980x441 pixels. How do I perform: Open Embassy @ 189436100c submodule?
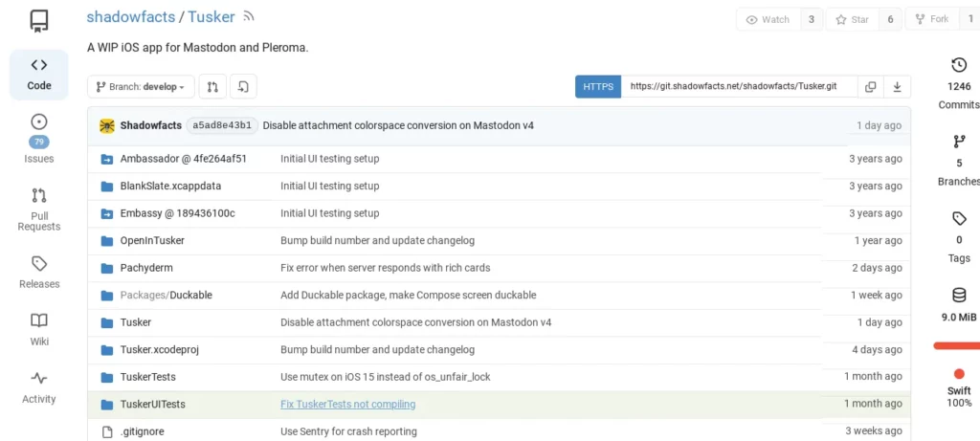click(177, 213)
